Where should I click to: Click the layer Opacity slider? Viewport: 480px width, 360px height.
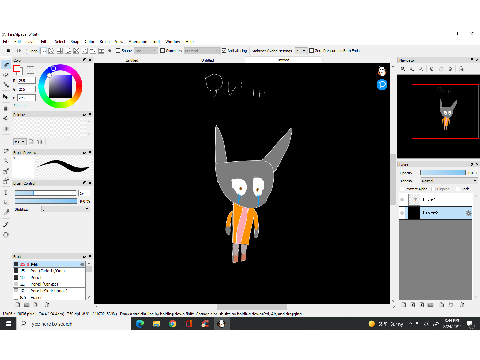point(443,172)
